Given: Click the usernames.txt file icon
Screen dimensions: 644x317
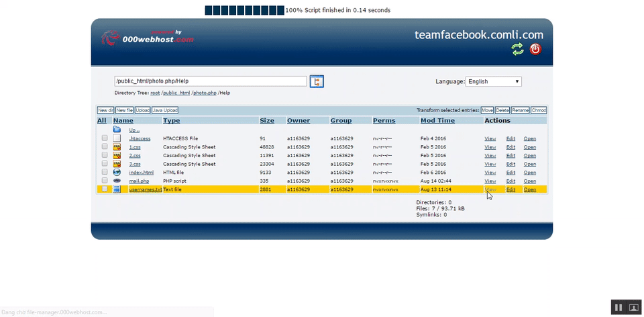Looking at the screenshot, I should tap(117, 189).
